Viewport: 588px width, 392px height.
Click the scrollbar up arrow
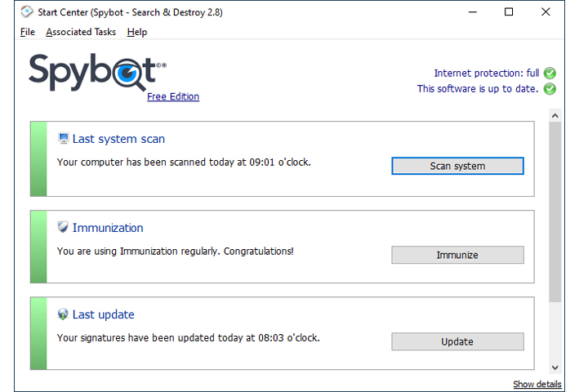[x=555, y=115]
